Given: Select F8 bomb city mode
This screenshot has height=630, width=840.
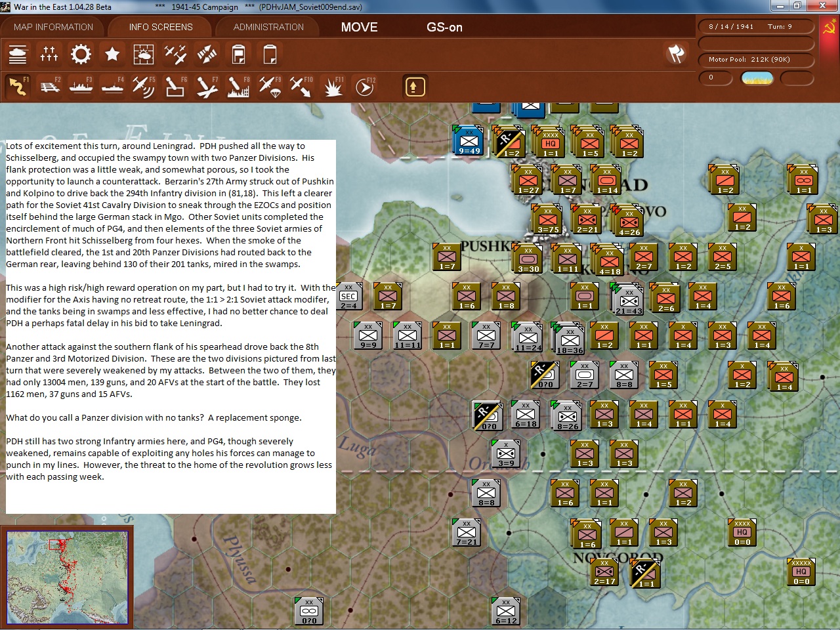Looking at the screenshot, I should point(238,87).
